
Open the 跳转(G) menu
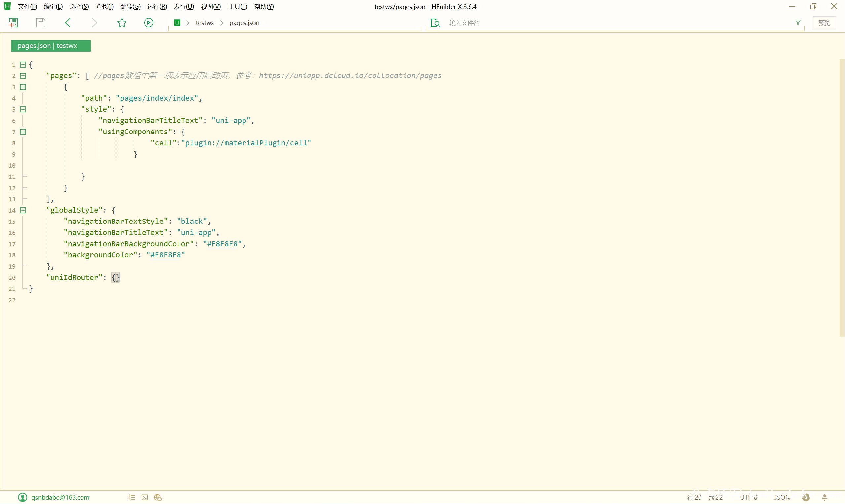pos(131,7)
